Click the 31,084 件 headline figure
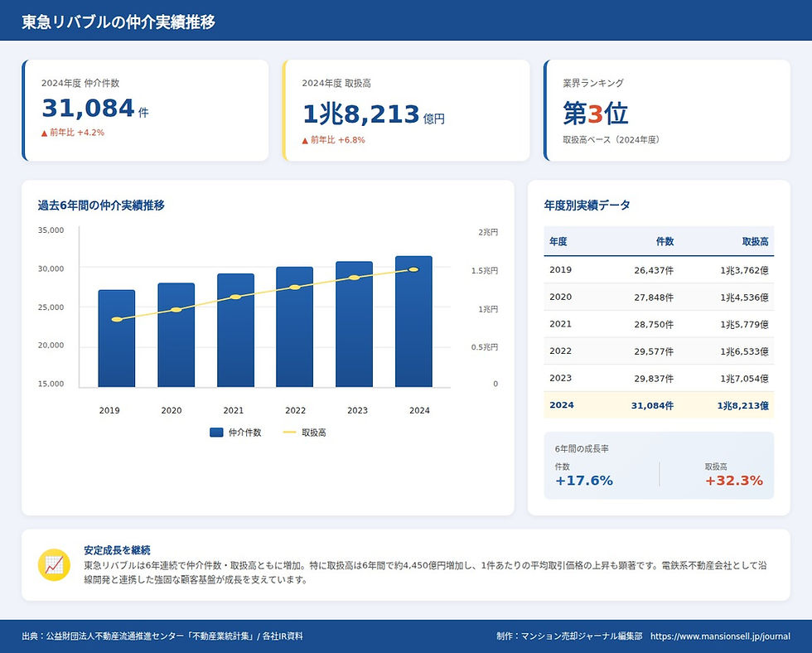Screen dimensions: 812x653 pos(95,109)
